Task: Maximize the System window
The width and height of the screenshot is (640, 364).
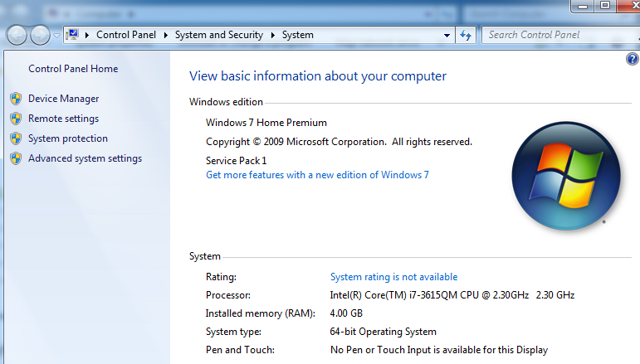Action: pyautogui.click(x=605, y=6)
